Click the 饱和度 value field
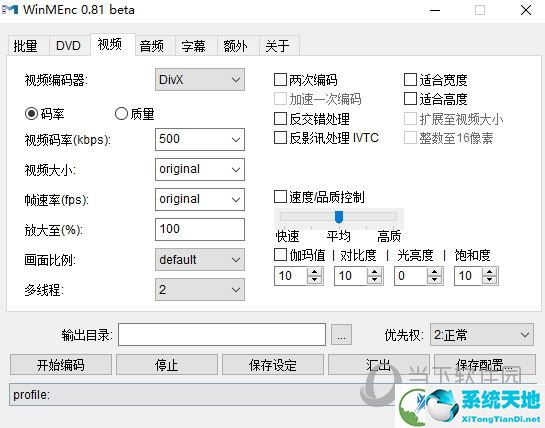The height and width of the screenshot is (428, 545). [x=469, y=276]
